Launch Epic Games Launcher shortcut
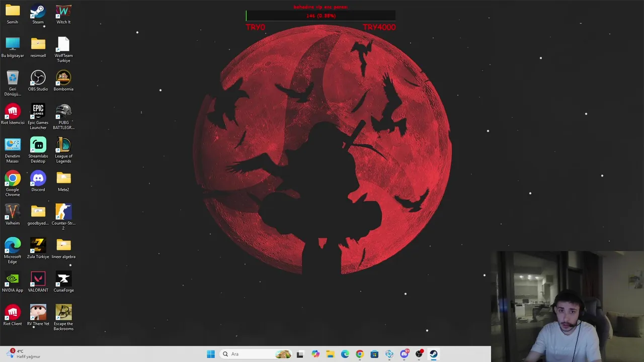644x362 pixels. tap(38, 117)
